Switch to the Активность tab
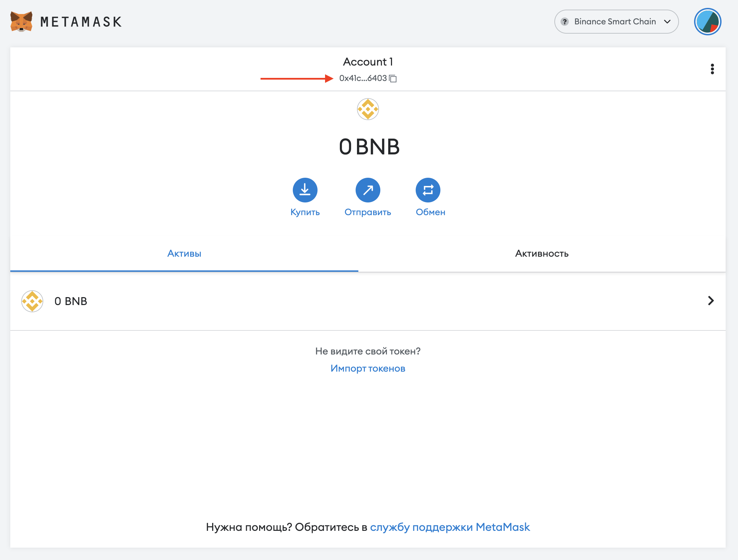 tap(542, 254)
